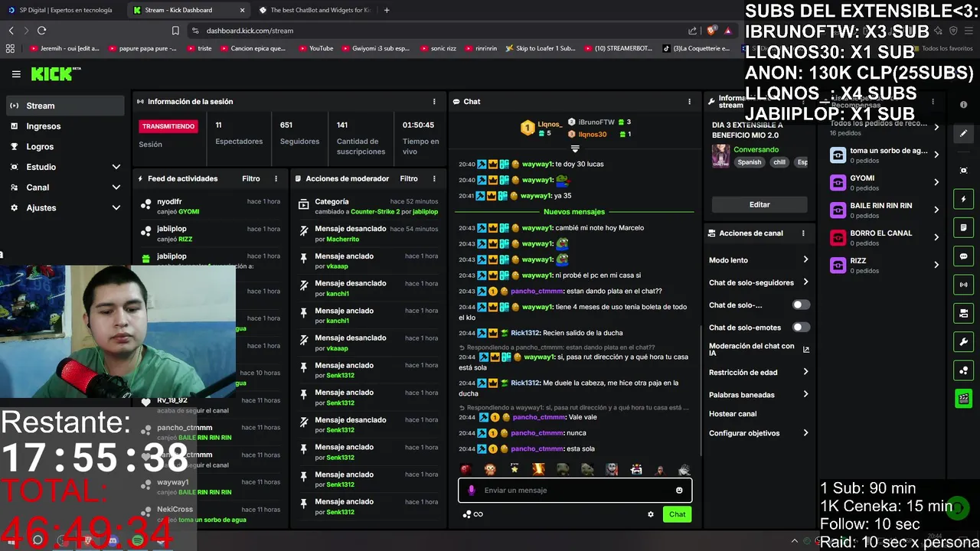Expand the Canal sidebar menu

click(64, 187)
